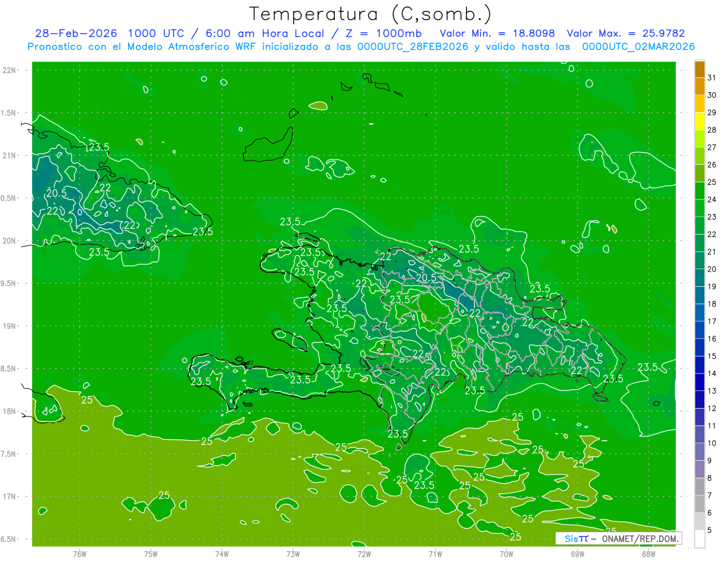Click the "0000UTC_02MAR2026" valid-until time

(x=639, y=47)
